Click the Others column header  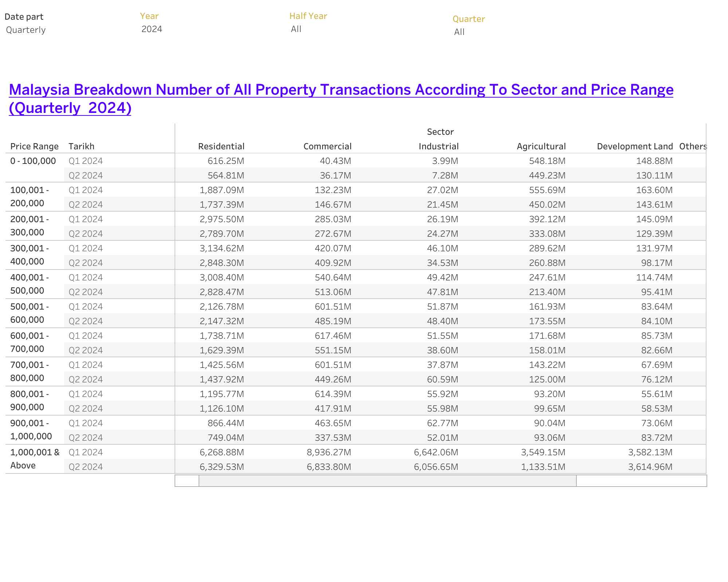(693, 146)
